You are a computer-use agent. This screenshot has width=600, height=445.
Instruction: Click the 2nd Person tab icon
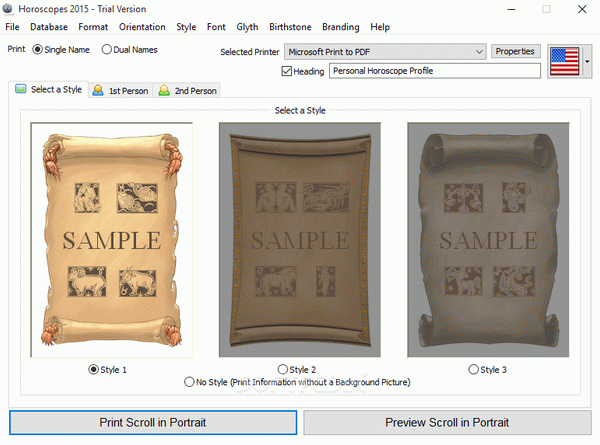point(164,91)
